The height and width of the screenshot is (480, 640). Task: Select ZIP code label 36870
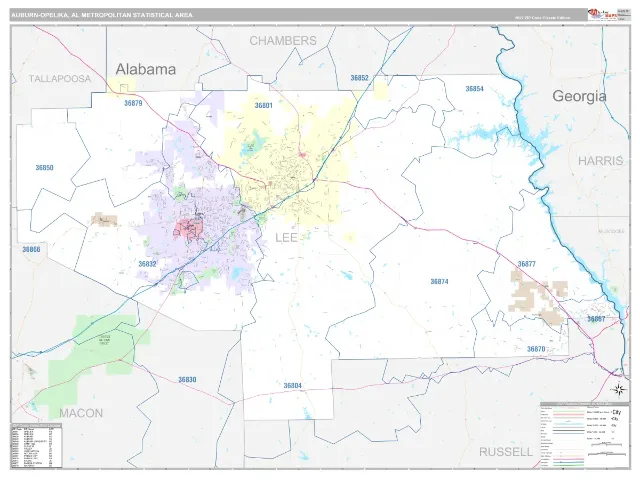point(536,349)
